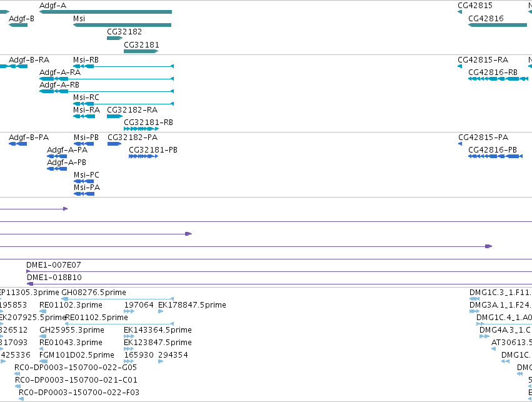Image resolution: width=532 pixels, height=402 pixels.
Task: Open EST RE01102.5prime
Action: [96, 318]
